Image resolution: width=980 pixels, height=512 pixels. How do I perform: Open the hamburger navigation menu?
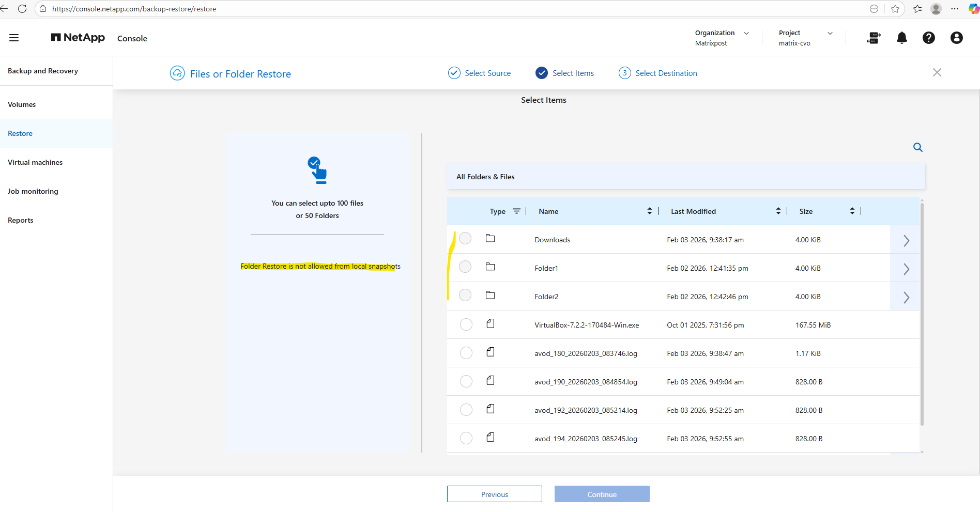[14, 38]
